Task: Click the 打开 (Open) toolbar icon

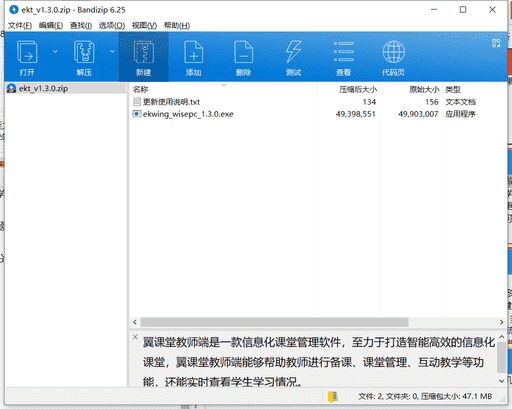Action: [x=27, y=52]
